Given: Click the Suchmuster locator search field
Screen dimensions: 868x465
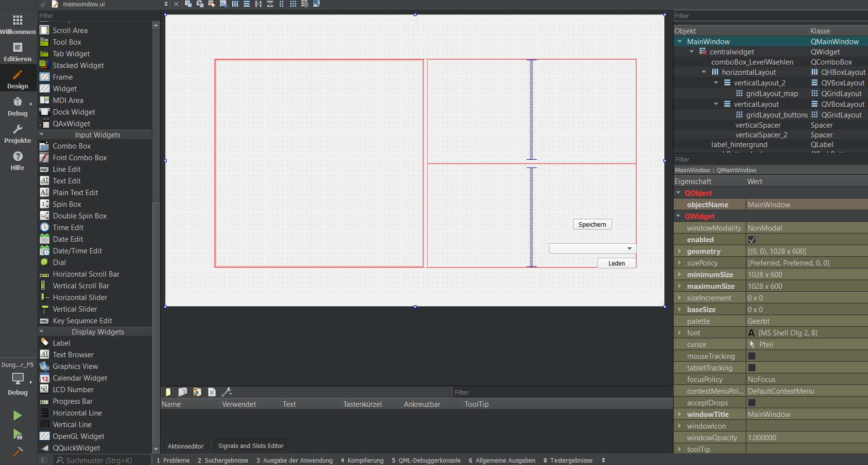Looking at the screenshot, I should (x=102, y=460).
